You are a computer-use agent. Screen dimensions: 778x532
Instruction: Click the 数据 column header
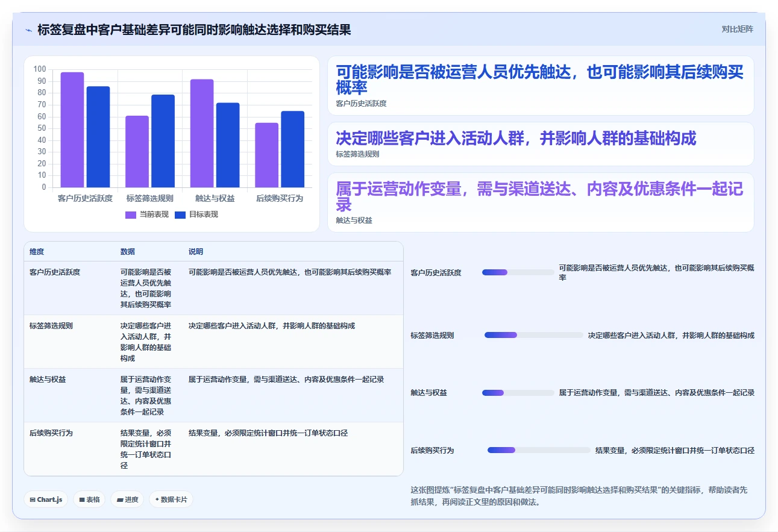coord(128,252)
